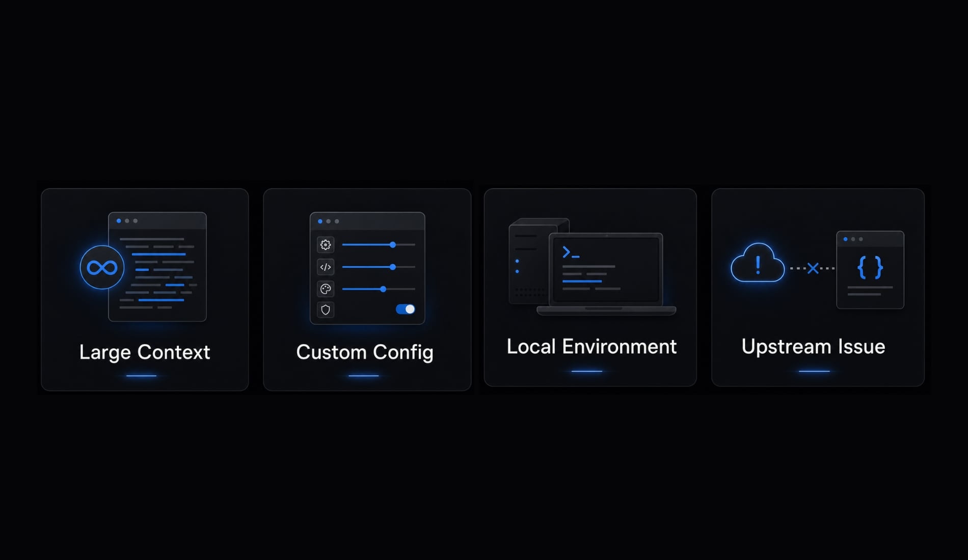Select the Upstream Issue label
Viewport: 968px width, 560px height.
pos(813,347)
